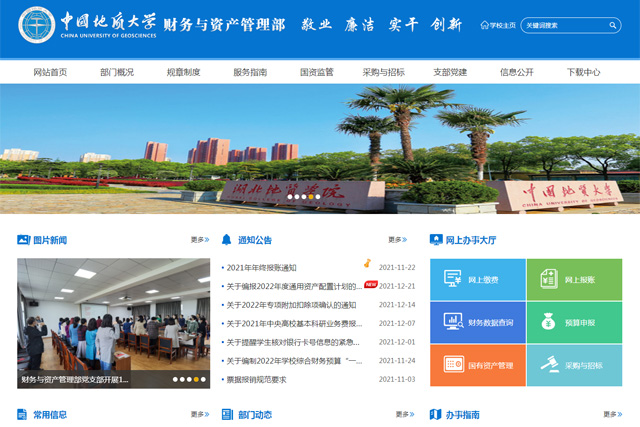Click the 财务数据查询 finance query tile

click(477, 322)
